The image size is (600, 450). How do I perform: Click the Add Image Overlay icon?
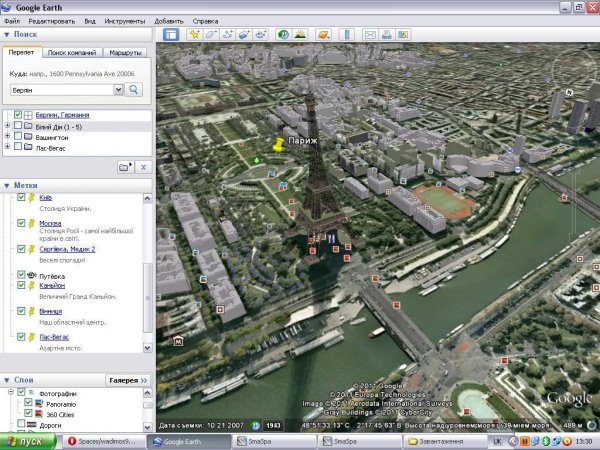244,35
